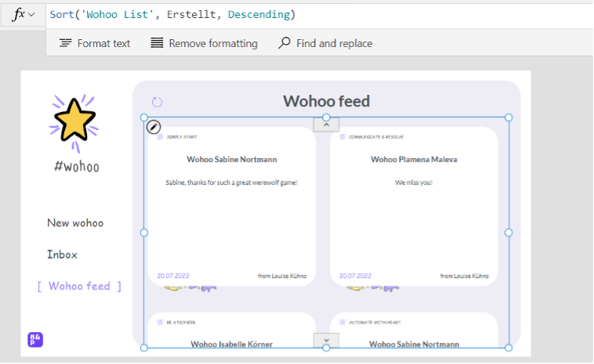594x364 pixels.
Task: Expand gallery with the down chevron
Action: click(x=326, y=341)
